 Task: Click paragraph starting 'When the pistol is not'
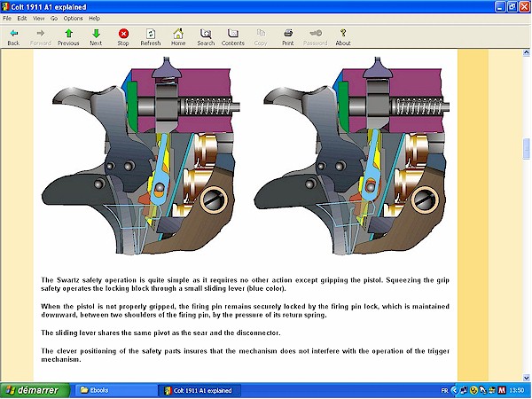click(x=245, y=310)
